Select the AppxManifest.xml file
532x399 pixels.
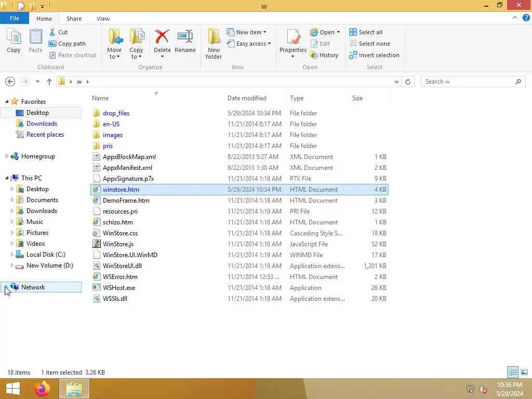tap(128, 168)
